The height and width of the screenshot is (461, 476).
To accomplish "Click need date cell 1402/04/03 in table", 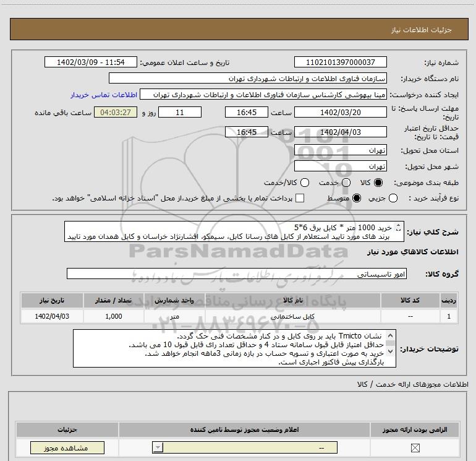I will [52, 316].
